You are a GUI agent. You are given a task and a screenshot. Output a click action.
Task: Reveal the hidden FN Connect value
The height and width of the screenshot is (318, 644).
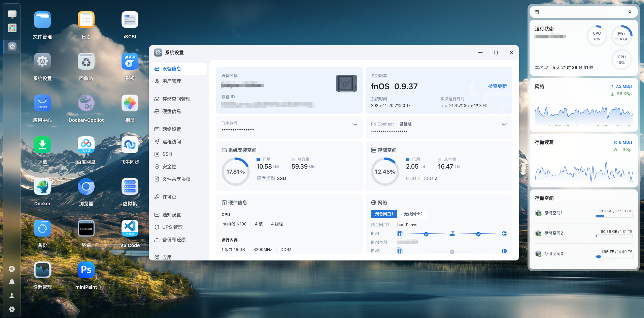click(x=504, y=124)
